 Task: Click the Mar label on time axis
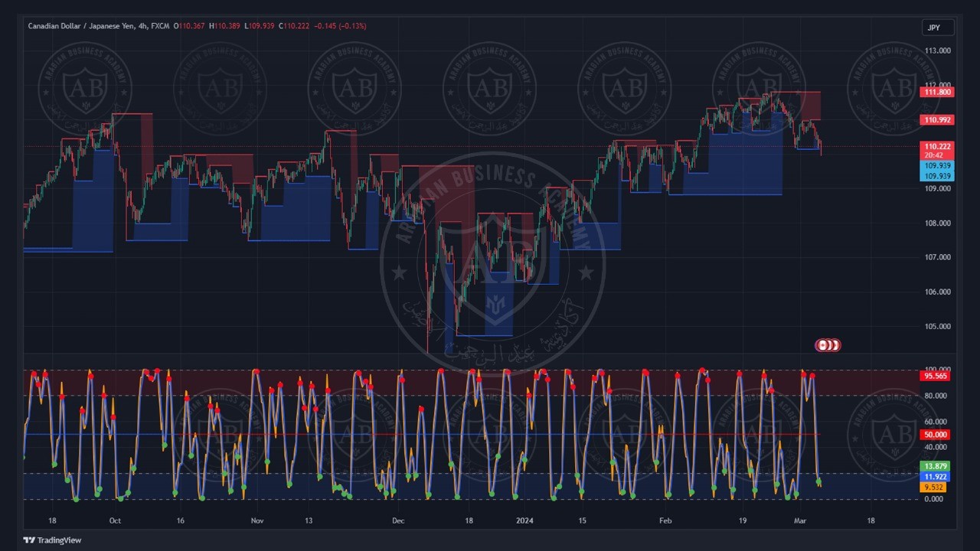800,520
